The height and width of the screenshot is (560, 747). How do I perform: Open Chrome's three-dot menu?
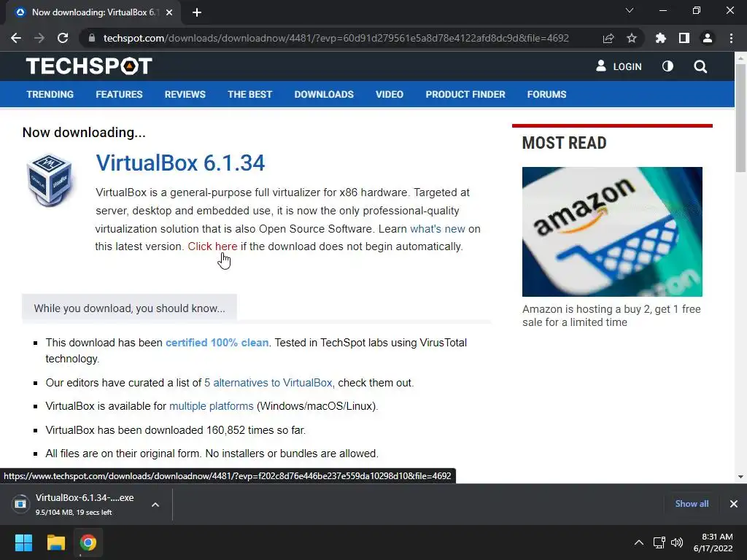coord(731,38)
